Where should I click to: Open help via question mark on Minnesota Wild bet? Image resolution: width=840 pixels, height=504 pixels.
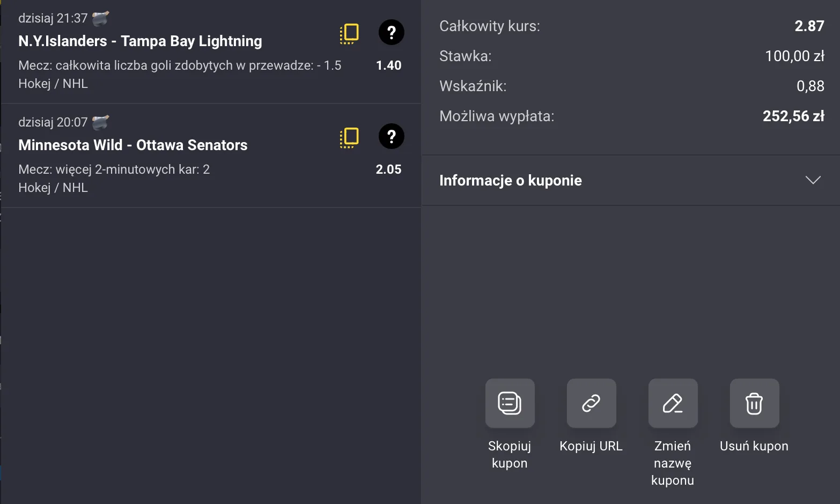(391, 137)
